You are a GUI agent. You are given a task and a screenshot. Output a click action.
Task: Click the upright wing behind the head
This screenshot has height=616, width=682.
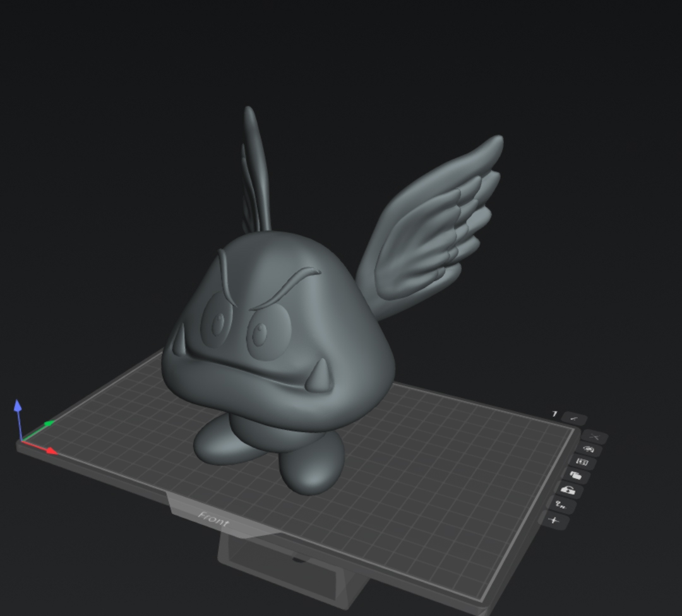click(256, 171)
